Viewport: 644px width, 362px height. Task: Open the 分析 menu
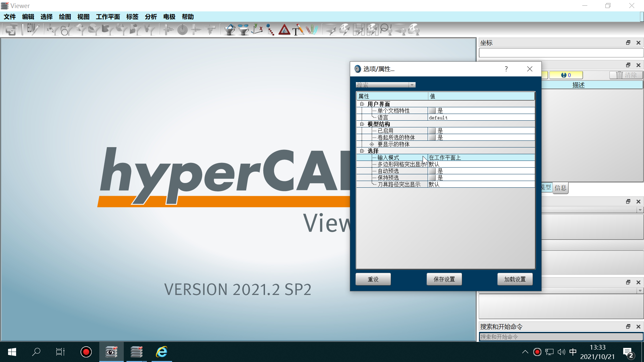151,17
